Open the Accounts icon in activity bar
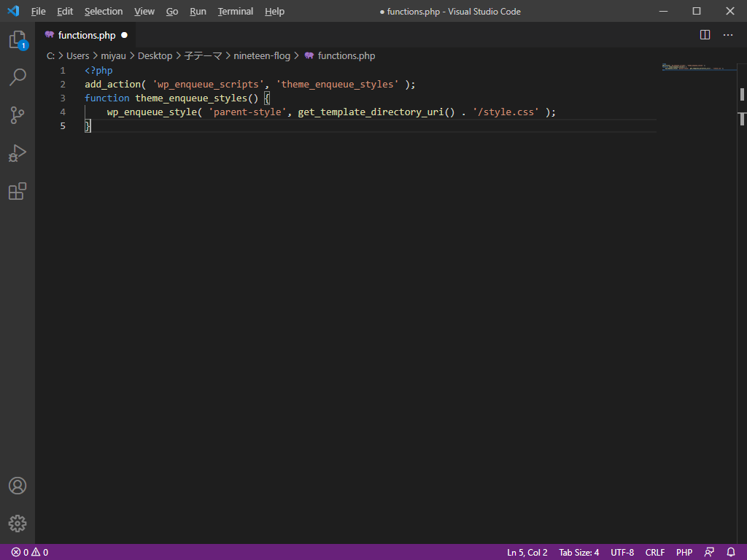Screen dimensions: 747x560 tap(18, 486)
